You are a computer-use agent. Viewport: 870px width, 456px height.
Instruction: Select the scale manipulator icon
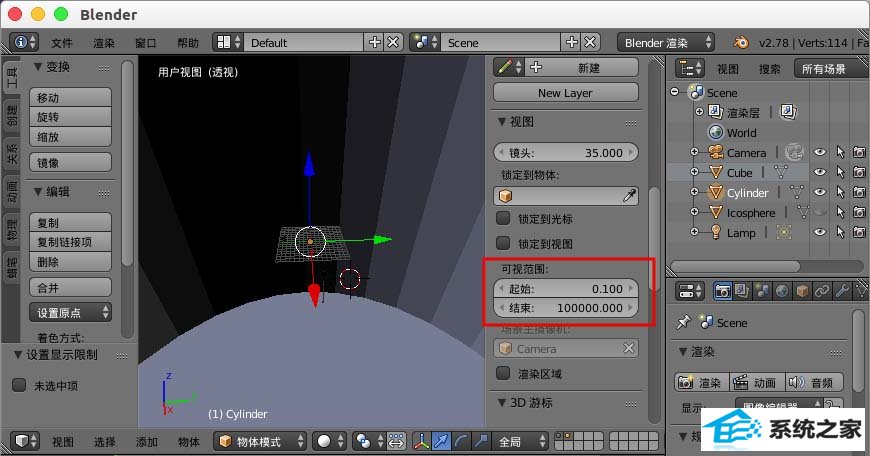click(x=480, y=442)
